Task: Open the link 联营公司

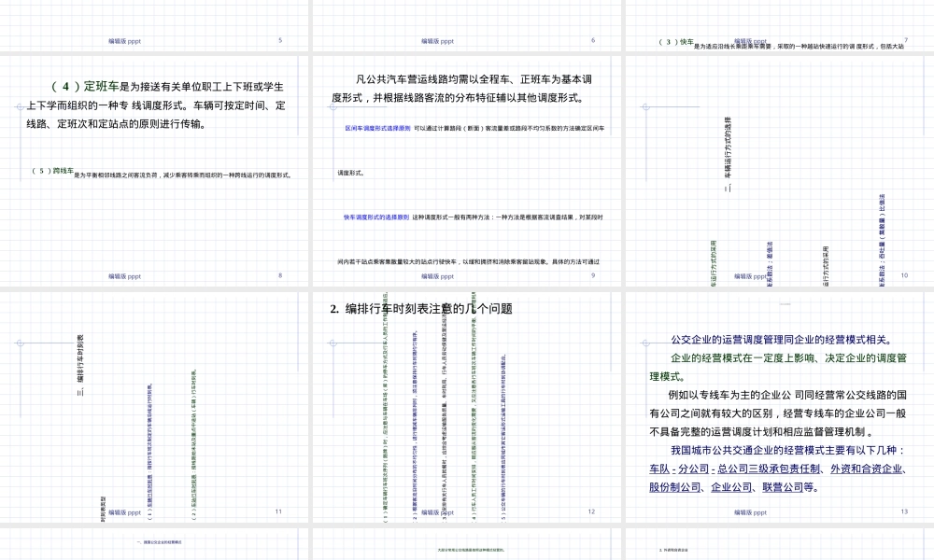Action: [783, 487]
